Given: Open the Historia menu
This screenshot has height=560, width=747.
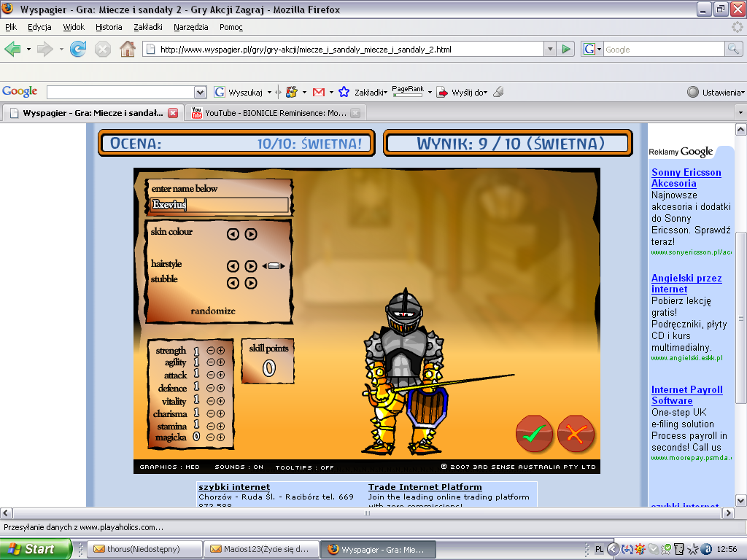Looking at the screenshot, I should 109,27.
